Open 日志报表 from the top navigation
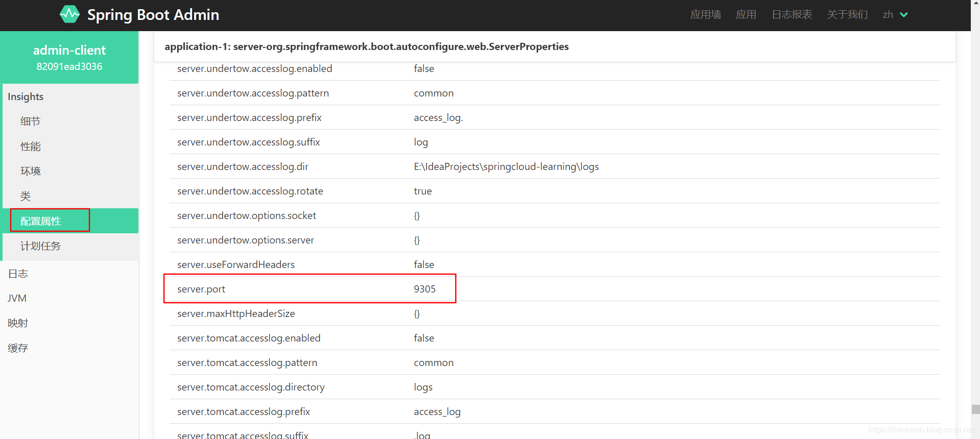980x439 pixels. 791,15
